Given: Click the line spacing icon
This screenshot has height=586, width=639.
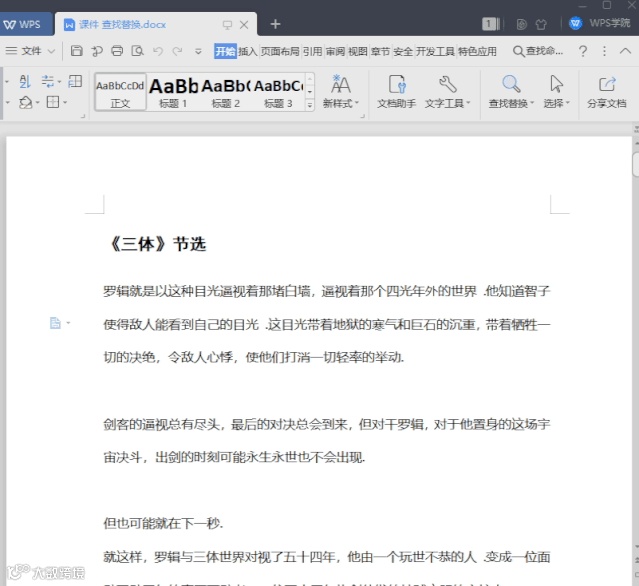Looking at the screenshot, I should [x=47, y=81].
